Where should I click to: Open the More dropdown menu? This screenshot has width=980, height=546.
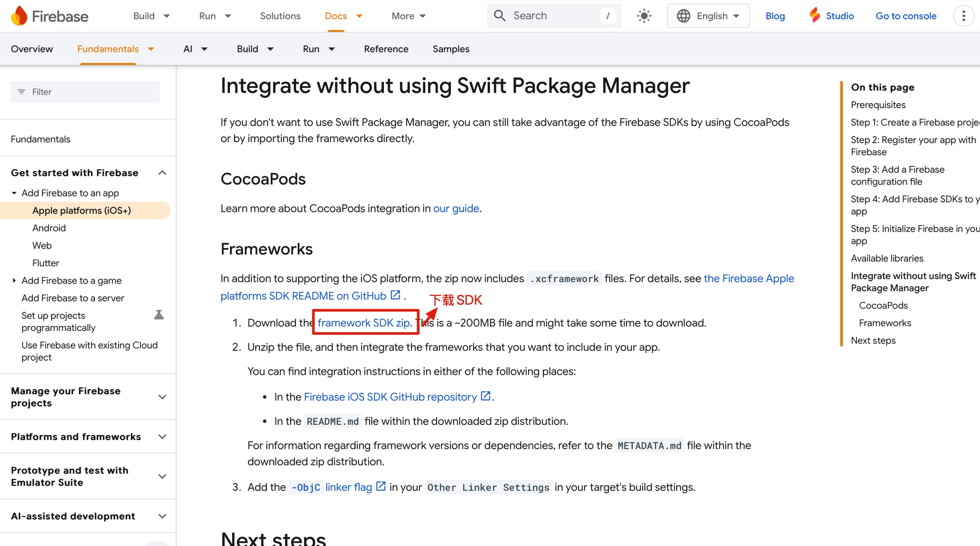click(409, 16)
